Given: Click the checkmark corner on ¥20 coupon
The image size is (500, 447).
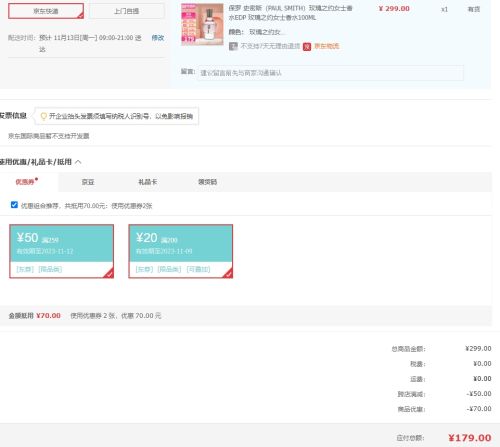Looking at the screenshot, I should tap(228, 274).
